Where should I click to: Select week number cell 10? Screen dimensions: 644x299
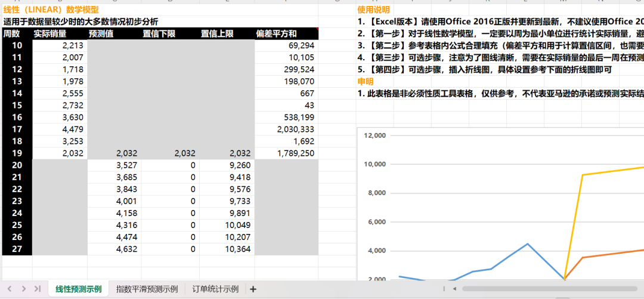[x=17, y=45]
